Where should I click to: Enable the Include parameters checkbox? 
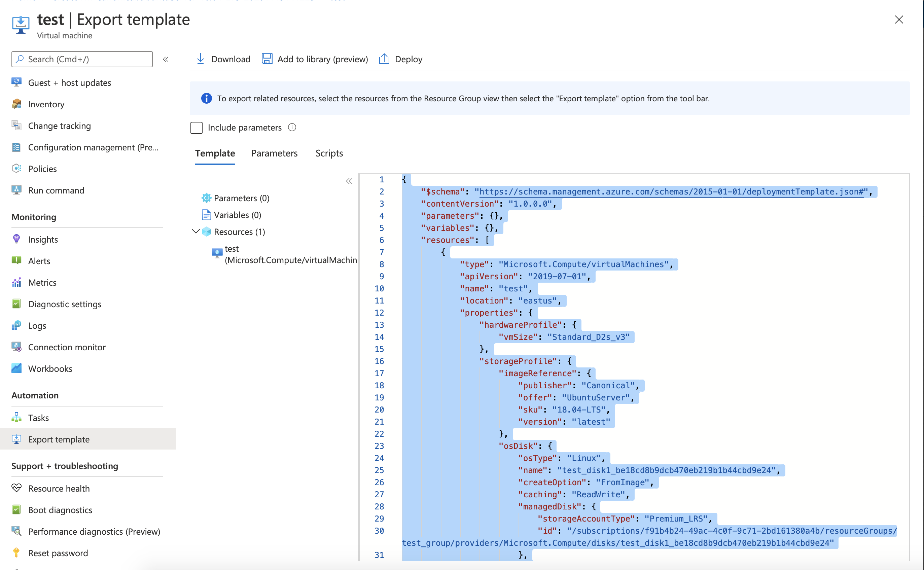click(x=197, y=128)
